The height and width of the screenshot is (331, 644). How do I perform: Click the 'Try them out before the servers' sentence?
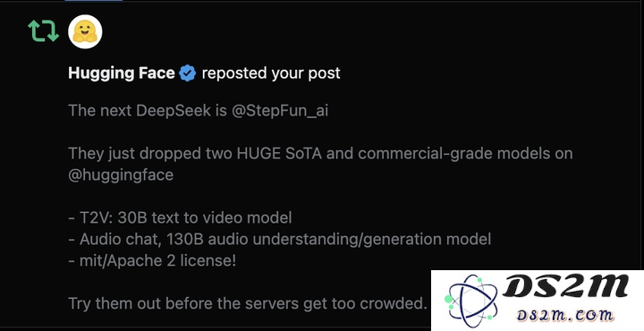[248, 303]
